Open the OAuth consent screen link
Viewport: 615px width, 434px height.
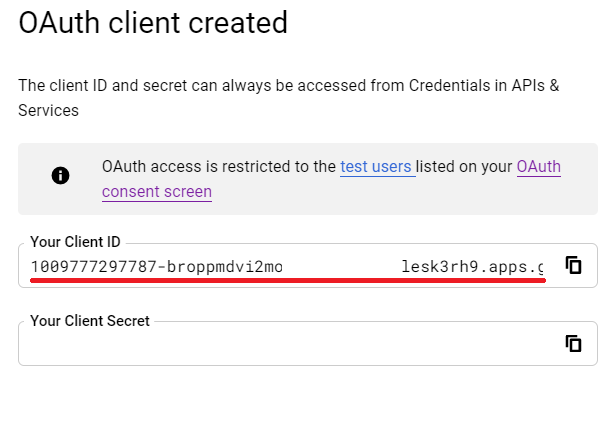point(331,179)
